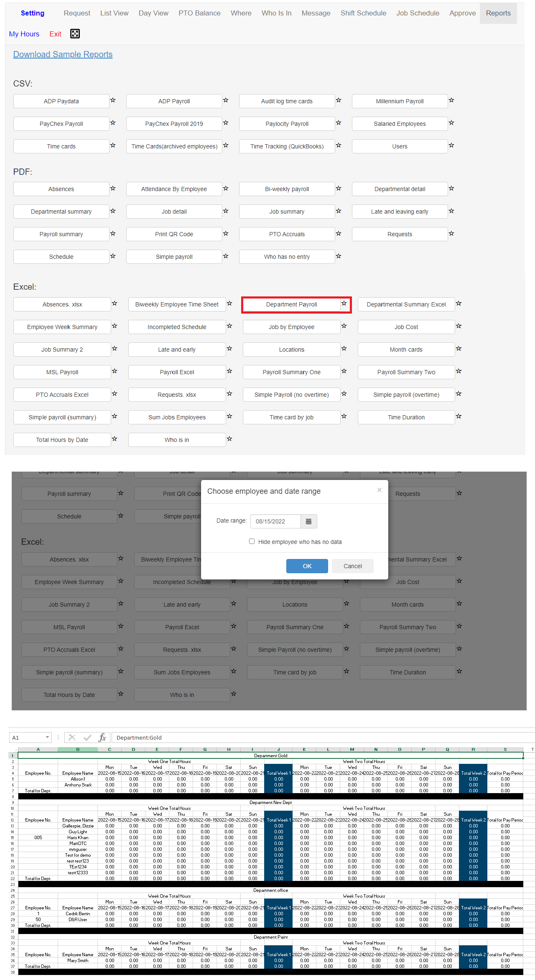Favorite the PTO Accruals PDF report
Screen dimensions: 535x980
click(x=339, y=234)
